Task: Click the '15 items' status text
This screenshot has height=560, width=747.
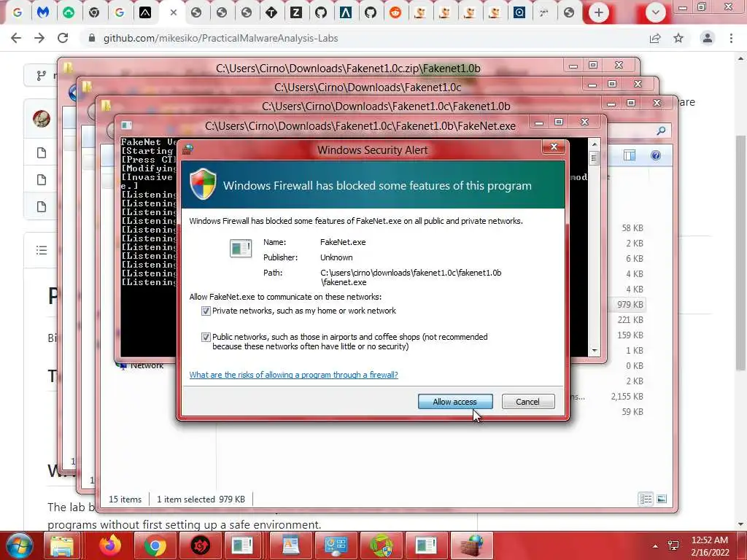Action: click(125, 499)
